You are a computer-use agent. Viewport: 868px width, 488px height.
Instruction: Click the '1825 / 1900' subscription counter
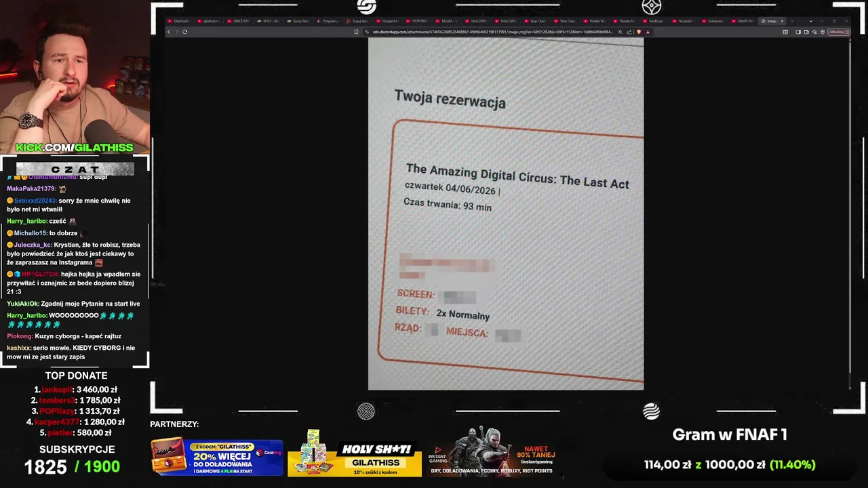pyautogui.click(x=72, y=466)
